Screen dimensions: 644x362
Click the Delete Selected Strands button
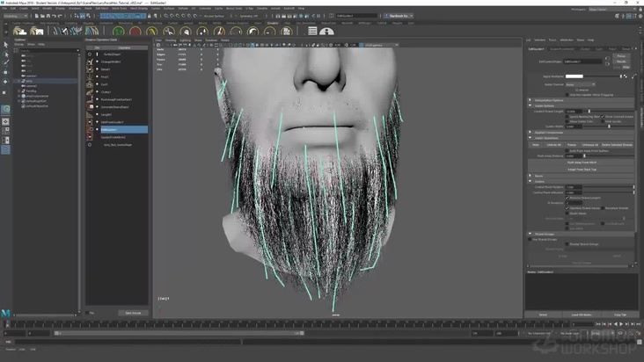pos(617,145)
